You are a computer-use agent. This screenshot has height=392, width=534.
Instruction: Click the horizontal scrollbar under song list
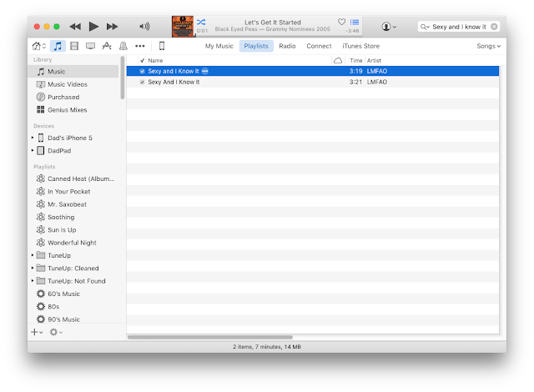209,338
